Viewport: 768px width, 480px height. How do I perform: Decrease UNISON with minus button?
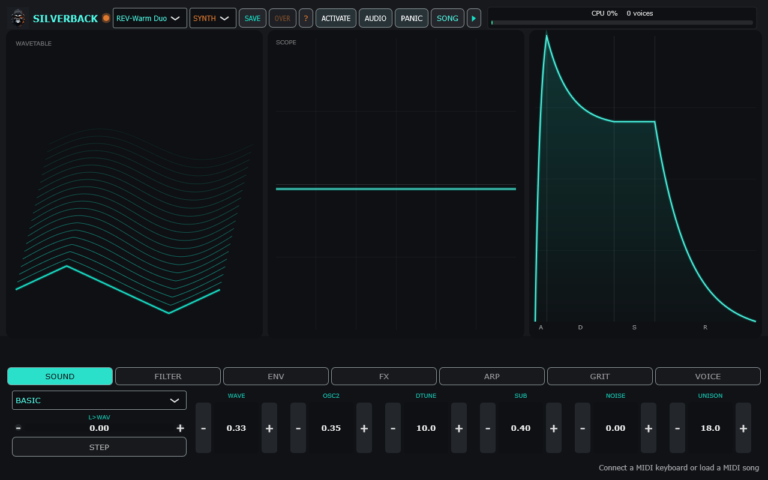tap(677, 428)
